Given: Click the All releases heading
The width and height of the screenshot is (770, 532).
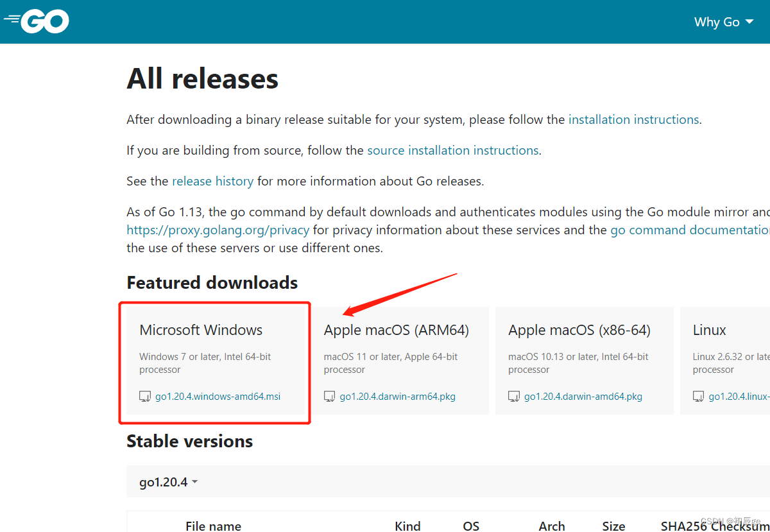Looking at the screenshot, I should click(x=203, y=79).
